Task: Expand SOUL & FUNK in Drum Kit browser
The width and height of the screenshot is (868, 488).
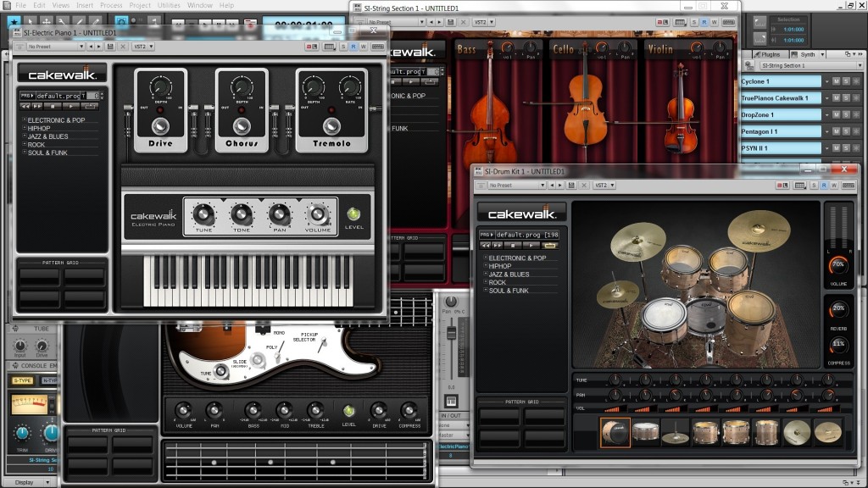Action: [x=486, y=290]
